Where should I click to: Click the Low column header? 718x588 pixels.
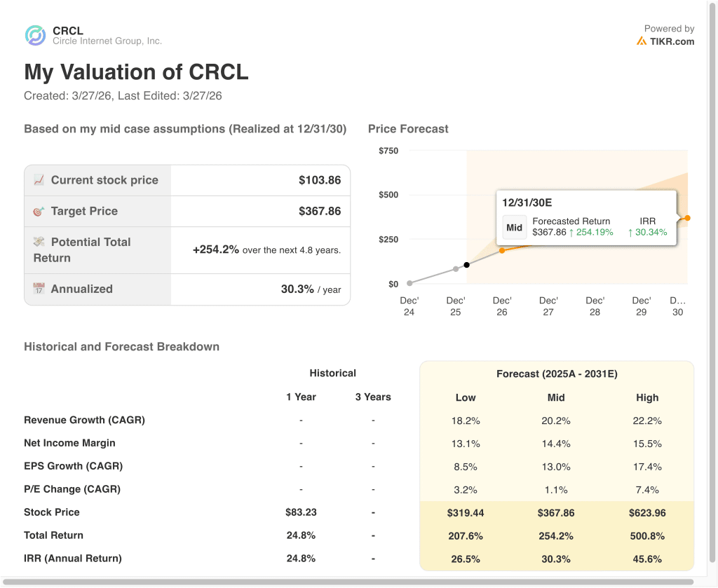pyautogui.click(x=466, y=397)
